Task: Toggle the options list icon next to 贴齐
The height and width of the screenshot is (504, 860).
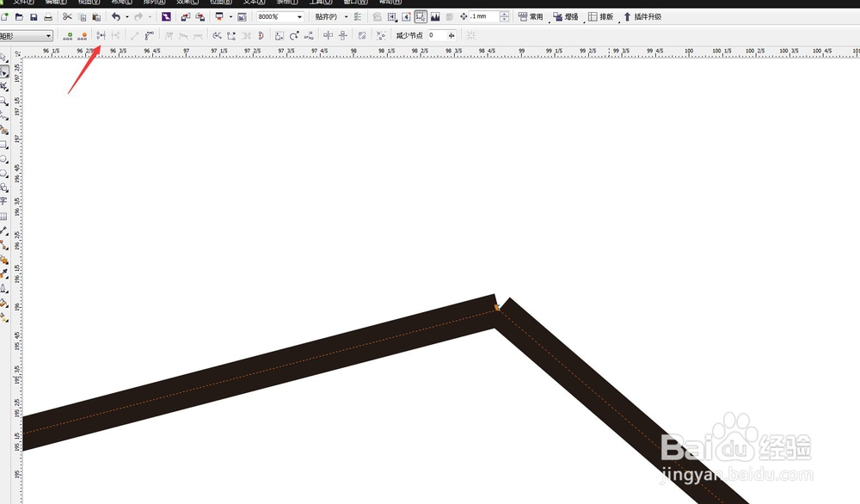Action: (x=358, y=17)
